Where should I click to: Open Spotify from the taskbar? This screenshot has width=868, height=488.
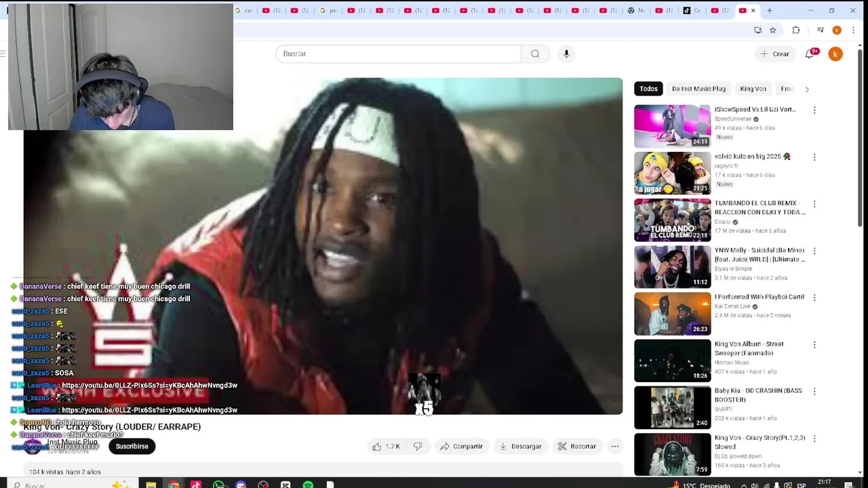[308, 485]
